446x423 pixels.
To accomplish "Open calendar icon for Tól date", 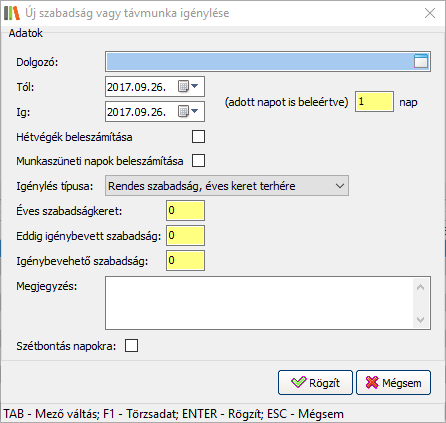I will pos(183,87).
